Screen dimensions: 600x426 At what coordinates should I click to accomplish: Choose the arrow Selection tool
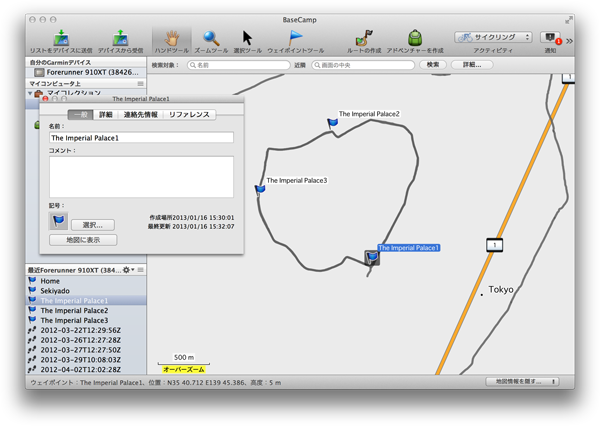pos(247,37)
